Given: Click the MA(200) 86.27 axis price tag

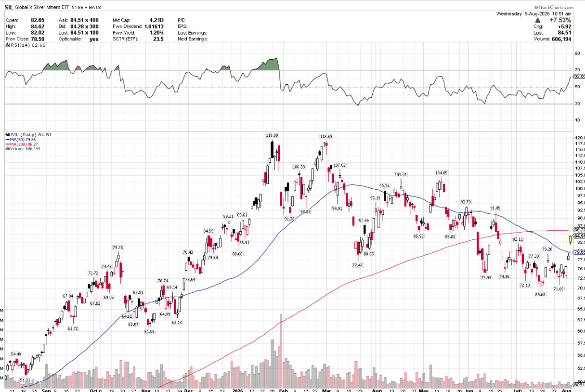Looking at the screenshot, I should pyautogui.click(x=579, y=230).
